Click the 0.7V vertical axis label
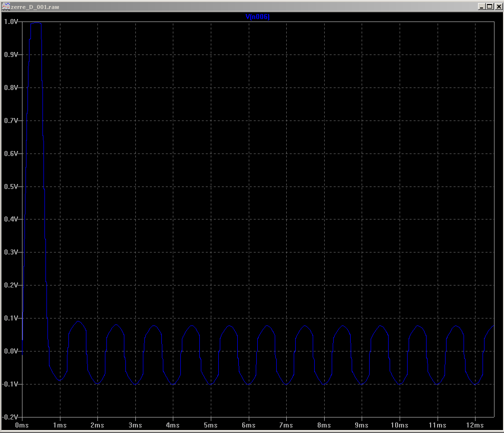Viewport: 504px width, 433px height. pos(11,120)
